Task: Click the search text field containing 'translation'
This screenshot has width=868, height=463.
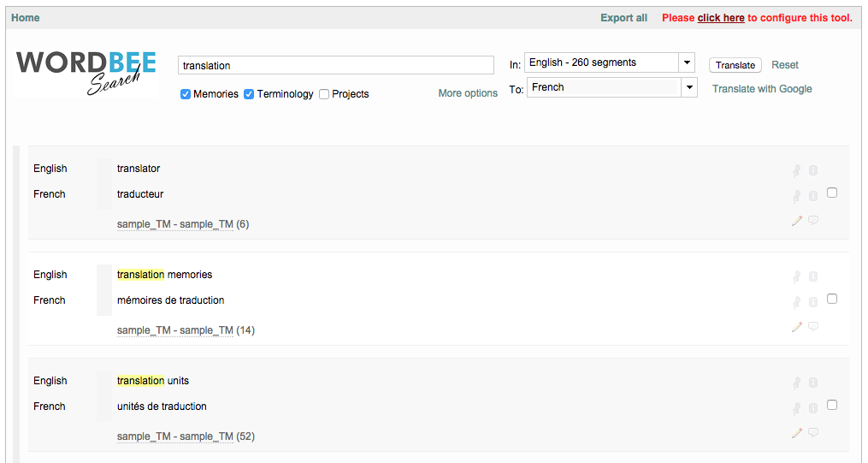Action: pyautogui.click(x=335, y=65)
